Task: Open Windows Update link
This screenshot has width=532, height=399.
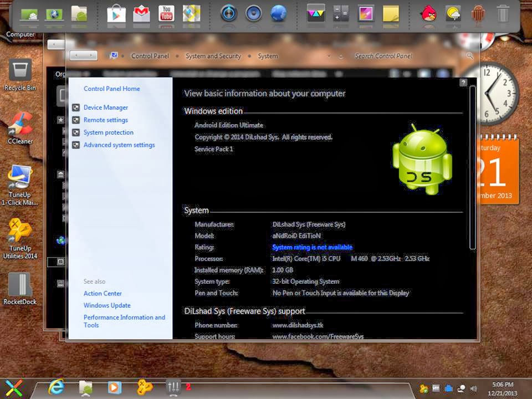Action: point(107,305)
